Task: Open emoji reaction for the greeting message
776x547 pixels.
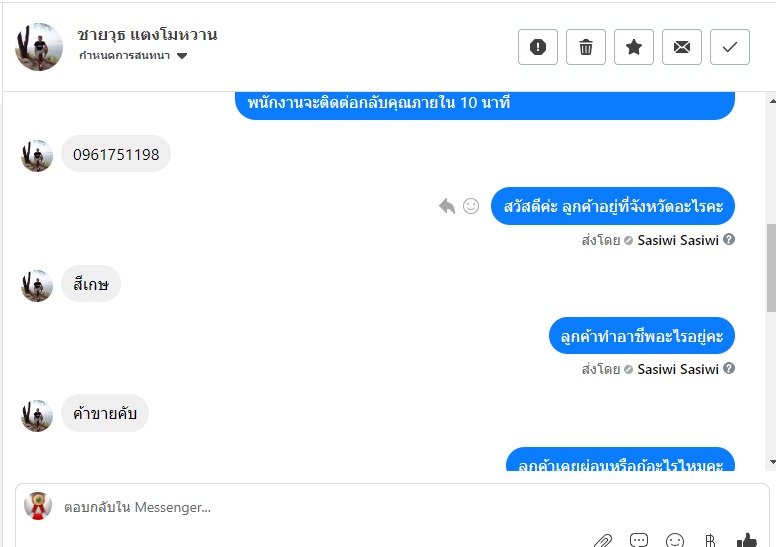Action: pyautogui.click(x=471, y=206)
